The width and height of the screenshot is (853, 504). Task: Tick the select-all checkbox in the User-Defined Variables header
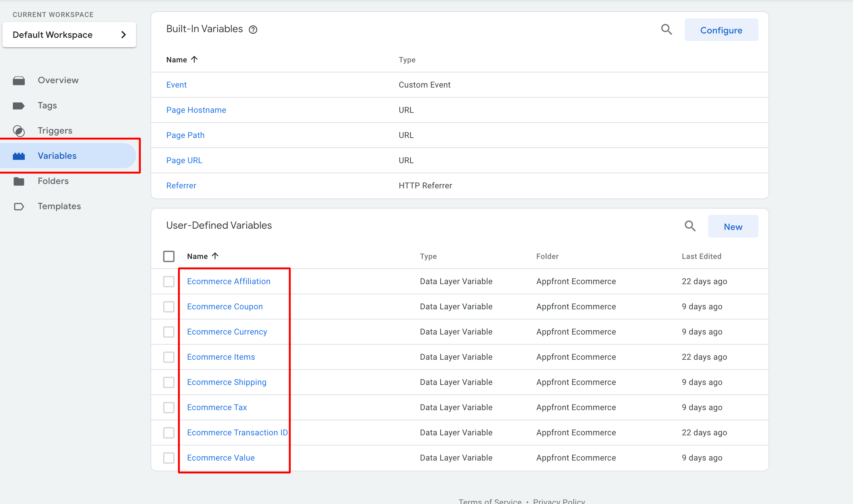(x=169, y=256)
